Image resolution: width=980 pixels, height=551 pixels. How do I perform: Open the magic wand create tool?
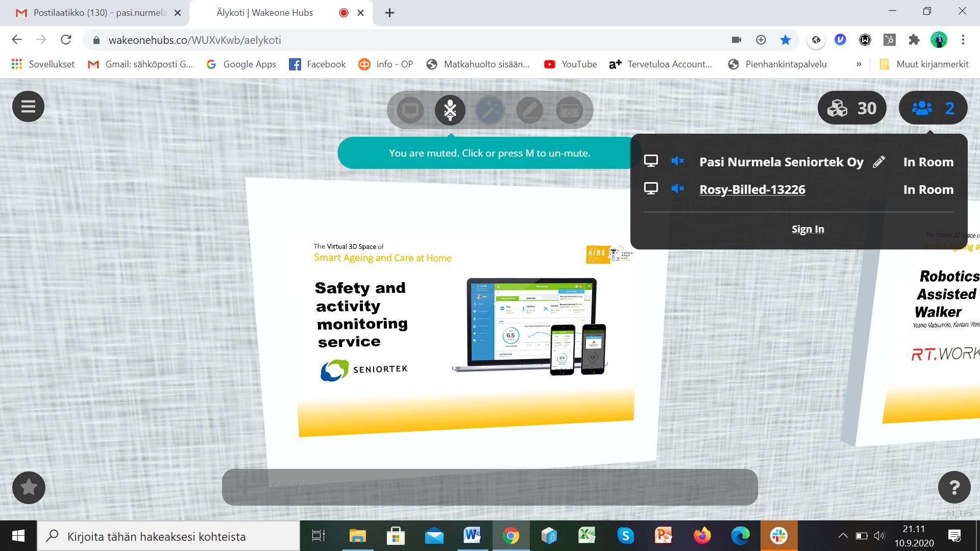click(x=490, y=110)
